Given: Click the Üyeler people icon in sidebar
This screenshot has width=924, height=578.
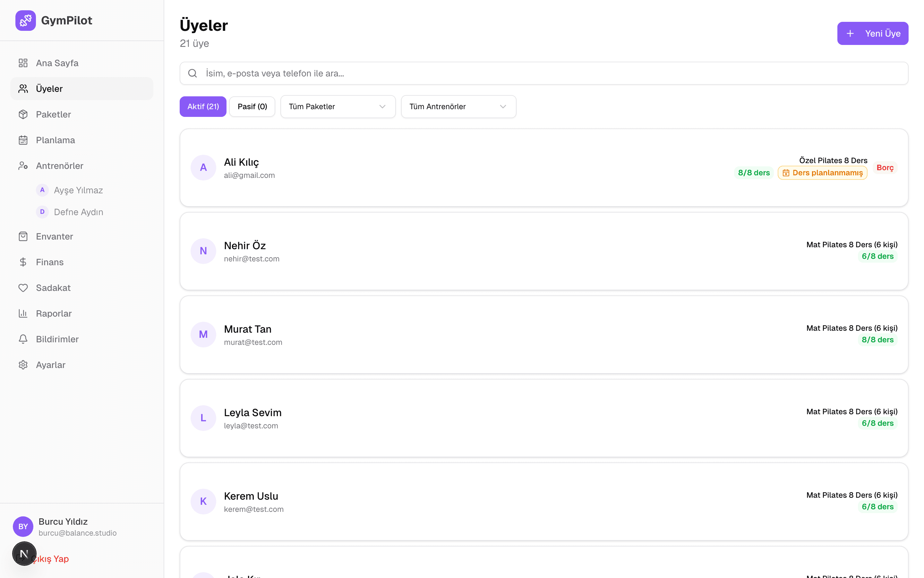Looking at the screenshot, I should coord(23,89).
